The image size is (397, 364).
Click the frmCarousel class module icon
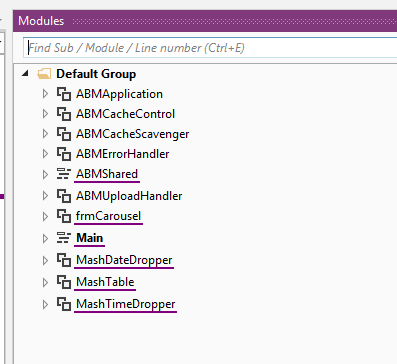point(64,216)
